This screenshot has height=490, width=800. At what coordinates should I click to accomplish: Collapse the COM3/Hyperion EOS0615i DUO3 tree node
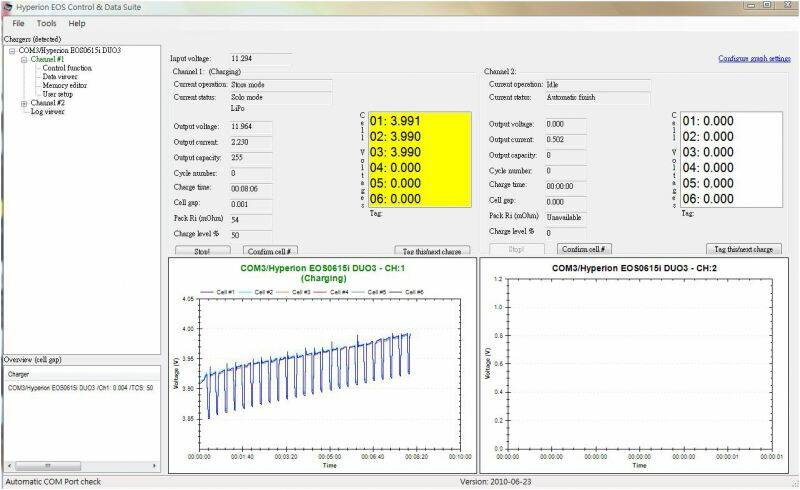(x=12, y=51)
